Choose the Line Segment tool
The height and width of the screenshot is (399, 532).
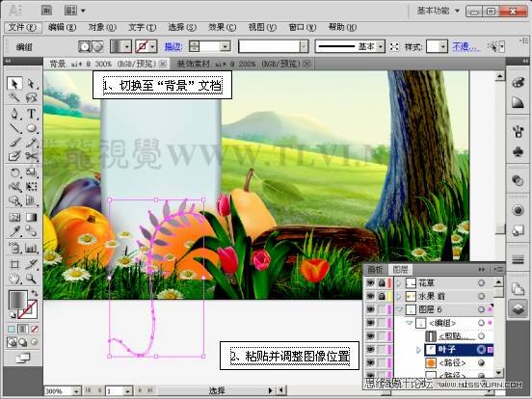pos(14,128)
